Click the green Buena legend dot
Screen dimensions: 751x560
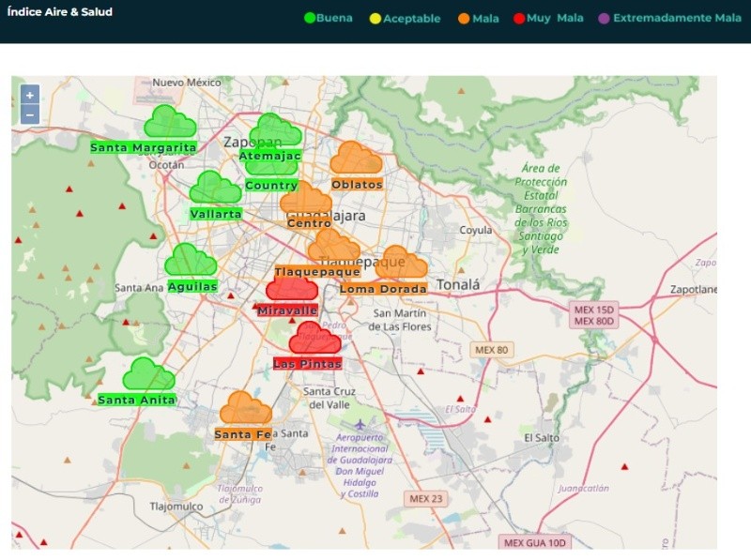310,18
